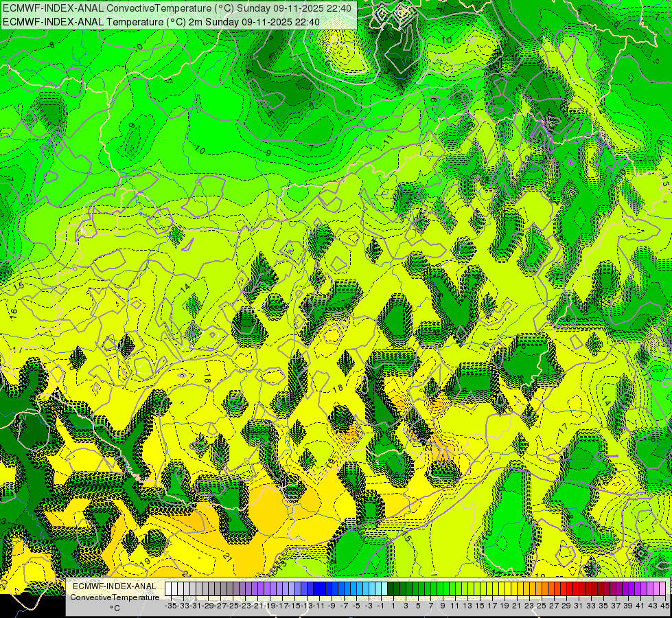672x618 pixels.
Task: Select the white first swatch of the colour scale
Action: [168, 589]
